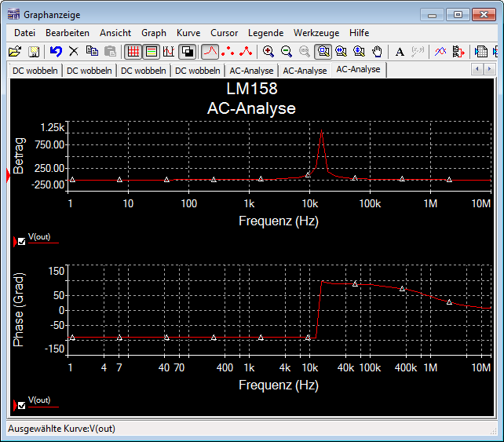Switch to the leftmost DC wobbeln tab
The height and width of the screenshot is (442, 504).
pyautogui.click(x=35, y=71)
